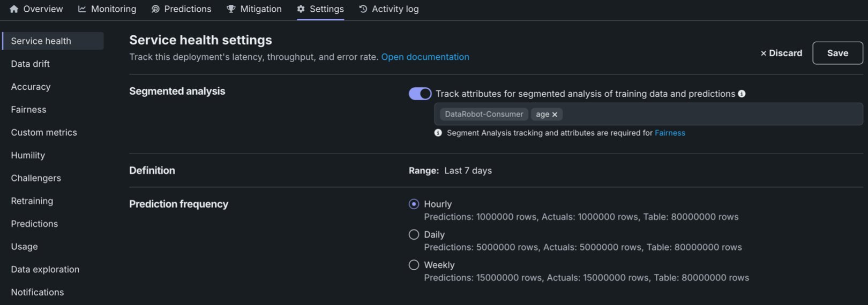Image resolution: width=868 pixels, height=305 pixels.
Task: Click the Settings gear icon
Action: (301, 9)
